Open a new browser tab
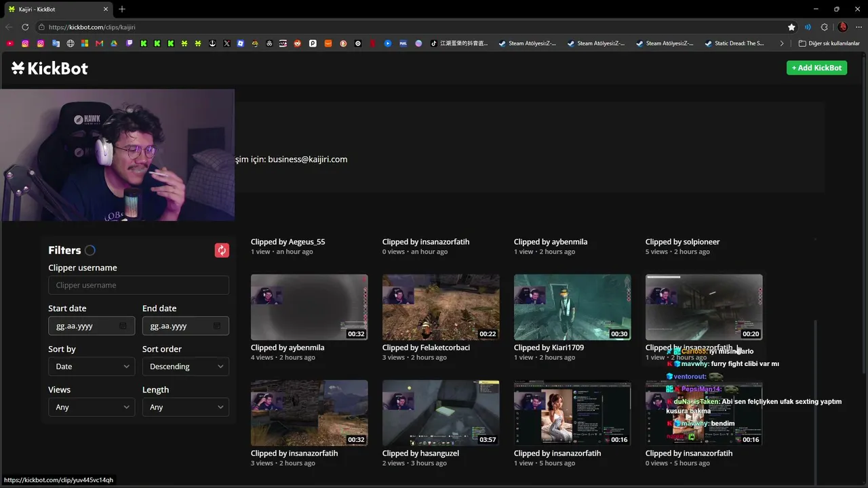This screenshot has height=488, width=868. (122, 9)
